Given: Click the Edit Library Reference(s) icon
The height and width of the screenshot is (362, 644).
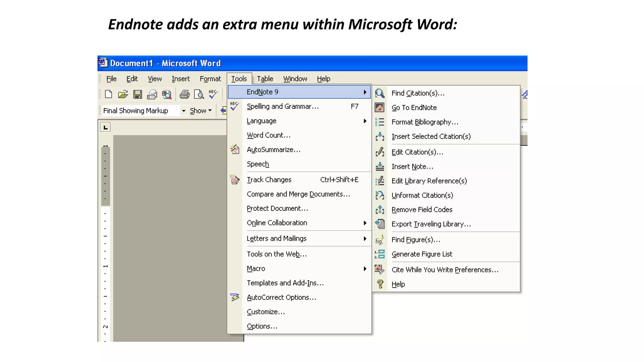Looking at the screenshot, I should 380,181.
